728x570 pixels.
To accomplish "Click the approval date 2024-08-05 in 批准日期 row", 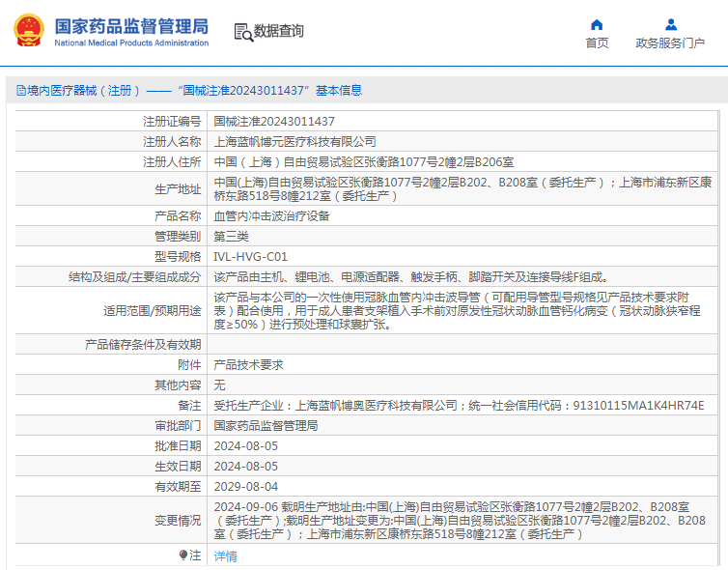I will (245, 445).
